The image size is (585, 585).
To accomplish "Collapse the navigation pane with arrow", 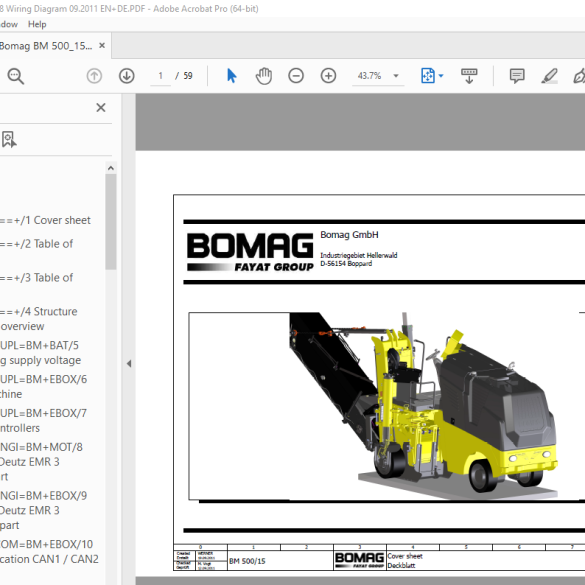I will [x=129, y=363].
